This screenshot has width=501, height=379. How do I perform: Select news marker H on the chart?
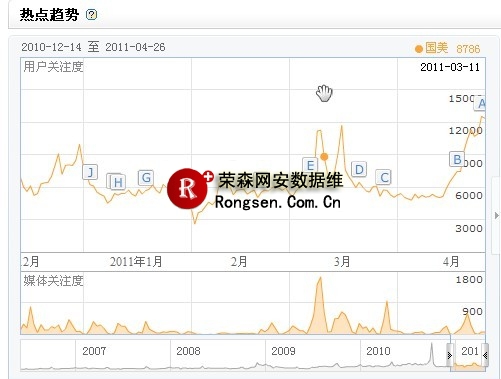(x=118, y=182)
